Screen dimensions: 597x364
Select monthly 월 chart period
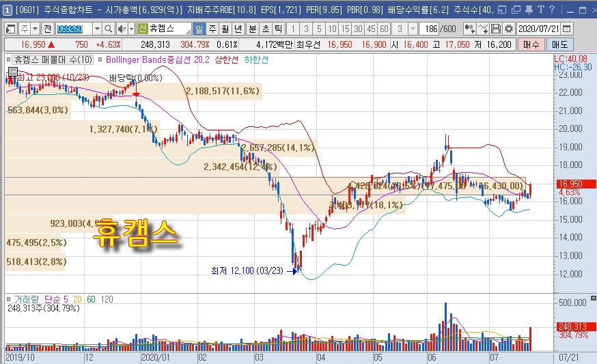225,29
